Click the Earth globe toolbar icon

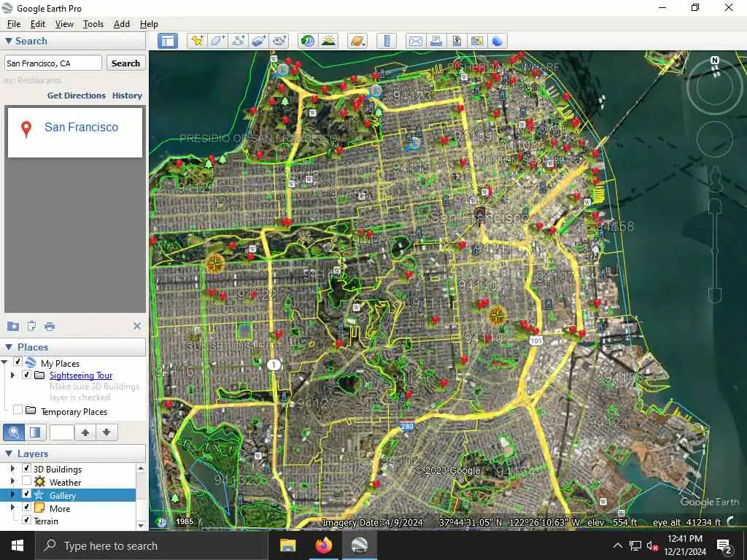(498, 41)
